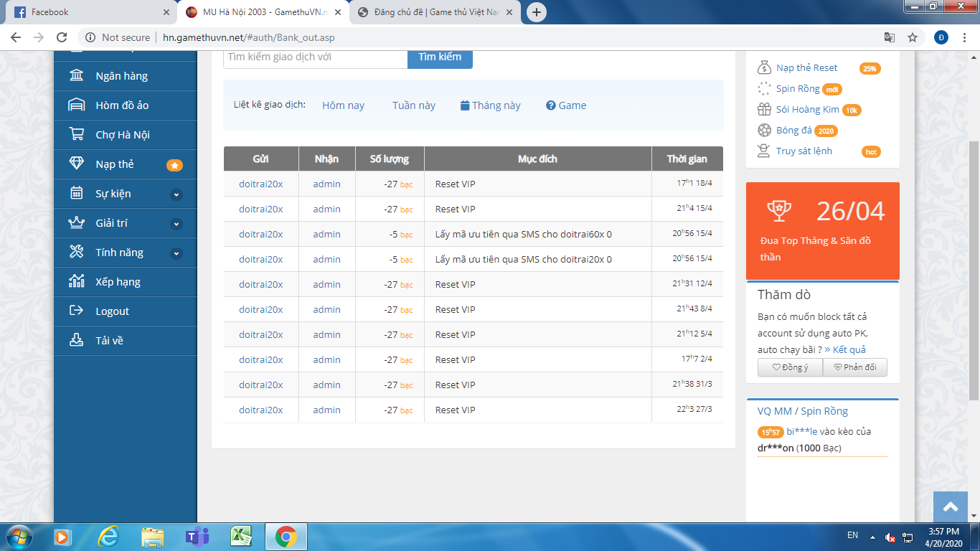This screenshot has height=551, width=980.
Task: Filter transactions by Tháng này
Action: (x=491, y=105)
